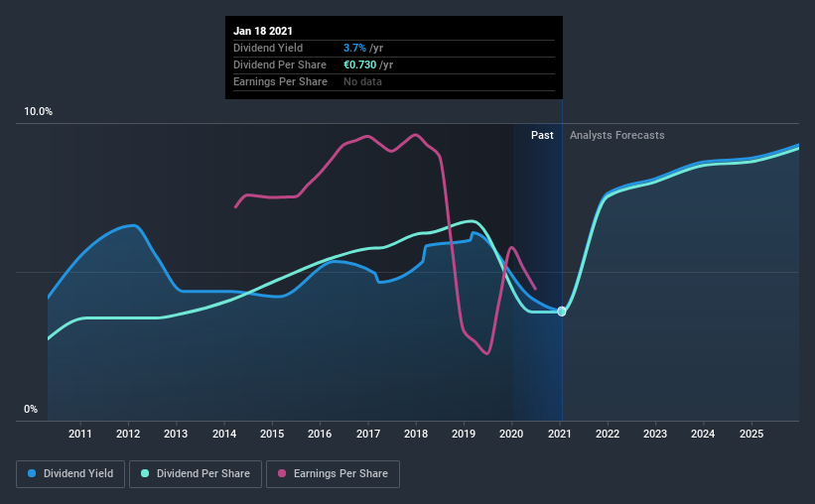Viewport: 815px width, 504px height.
Task: Click the blue Dividend Yield legend dot
Action: (32, 473)
